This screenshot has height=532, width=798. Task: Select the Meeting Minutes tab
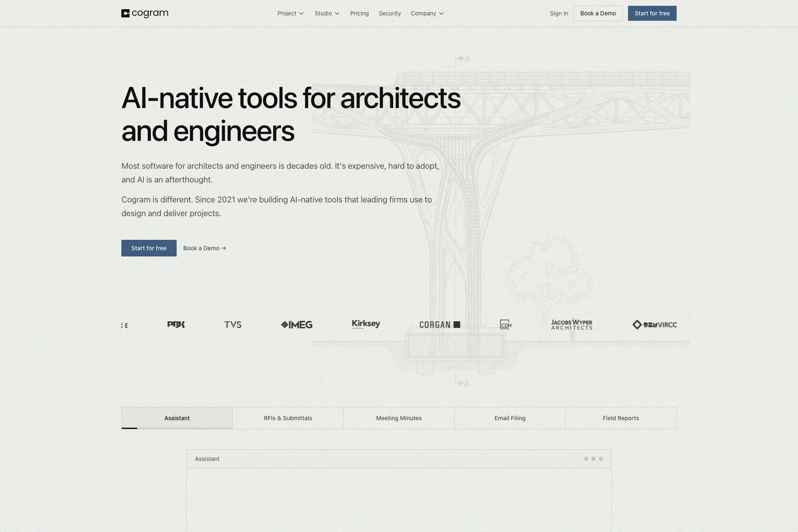click(399, 418)
